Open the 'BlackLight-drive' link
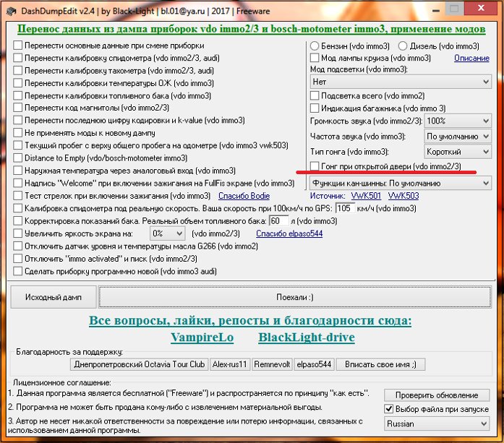Viewport: 504px width, 443px height. (307, 337)
